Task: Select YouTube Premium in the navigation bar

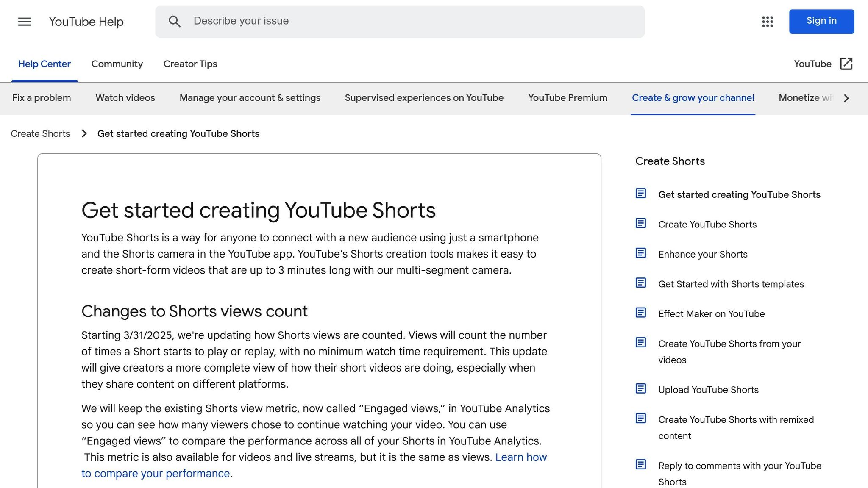Action: point(568,98)
